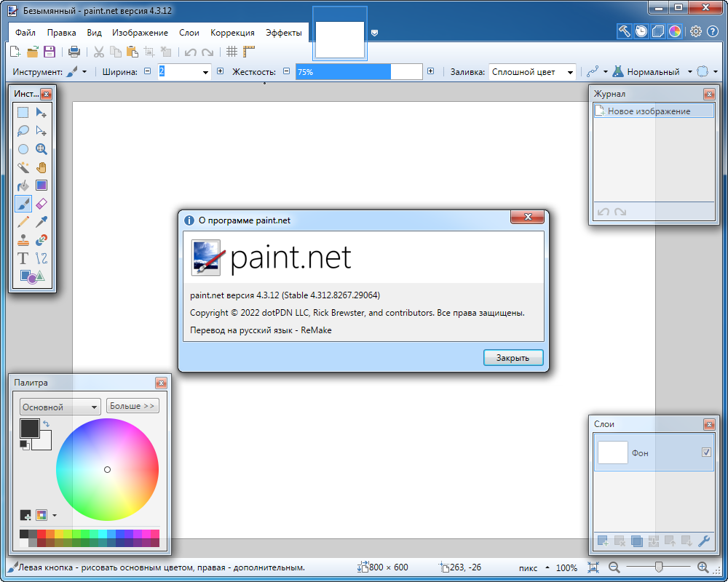Open the layer properties wrench icon
The width and height of the screenshot is (728, 582).
tap(703, 541)
